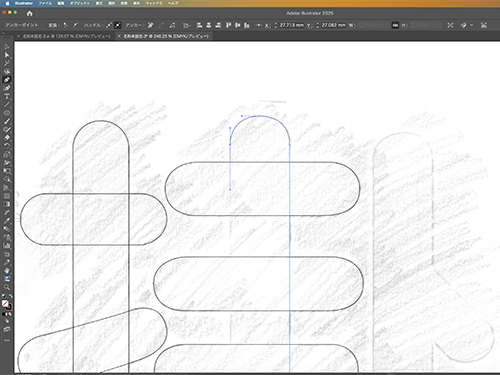Expand the edit toolbar ellipsis

coord(7,340)
